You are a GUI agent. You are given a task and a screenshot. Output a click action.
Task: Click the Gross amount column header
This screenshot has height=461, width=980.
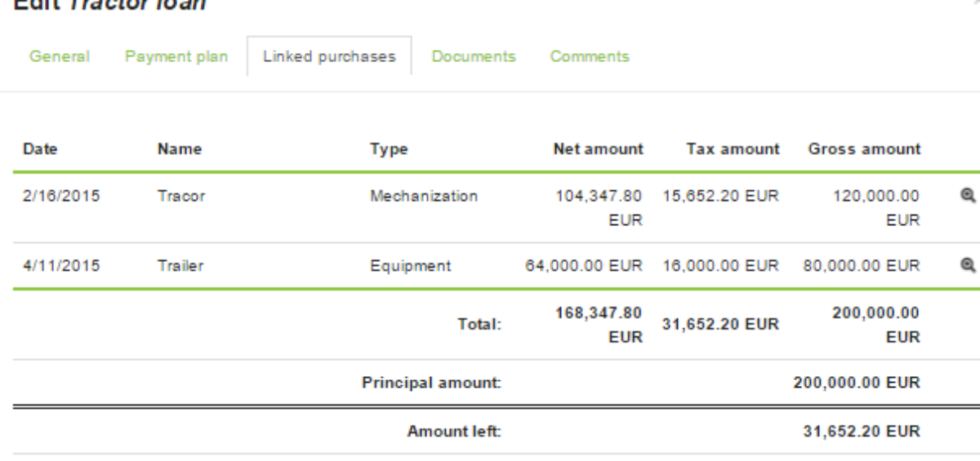click(864, 149)
